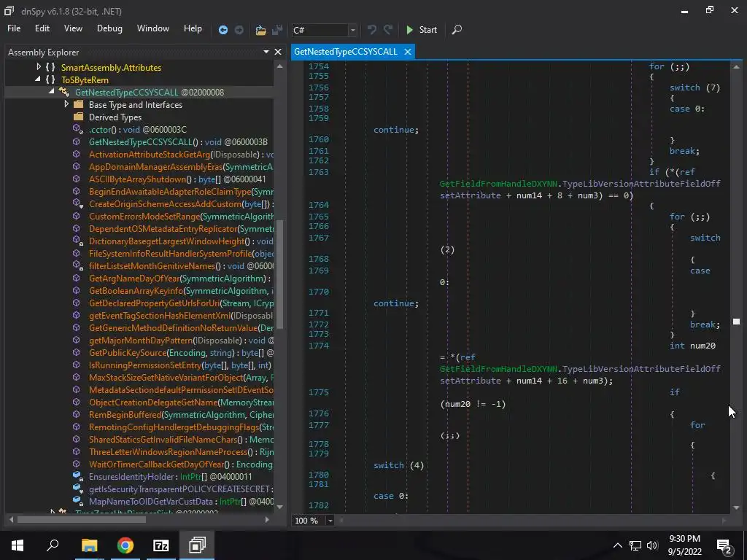Select the .cctor() static constructor
Image resolution: width=747 pixels, height=560 pixels.
pos(138,130)
